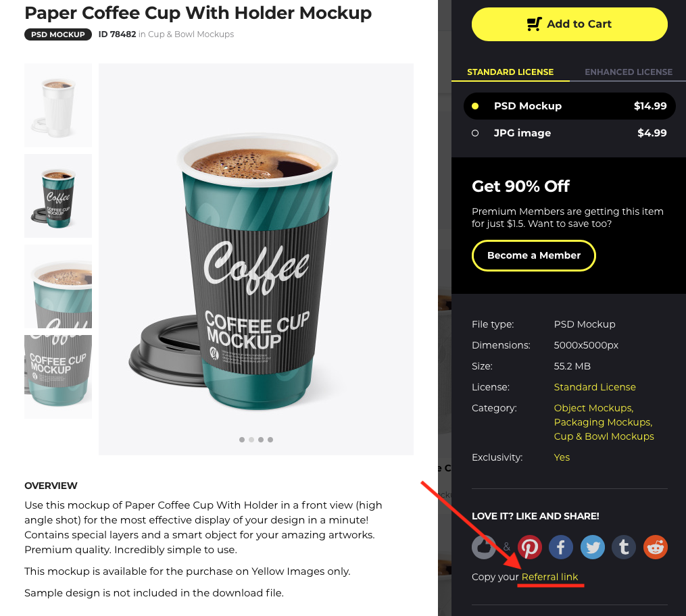Viewport: 686px width, 616px height.
Task: Click the Become a Member button
Action: coord(534,255)
